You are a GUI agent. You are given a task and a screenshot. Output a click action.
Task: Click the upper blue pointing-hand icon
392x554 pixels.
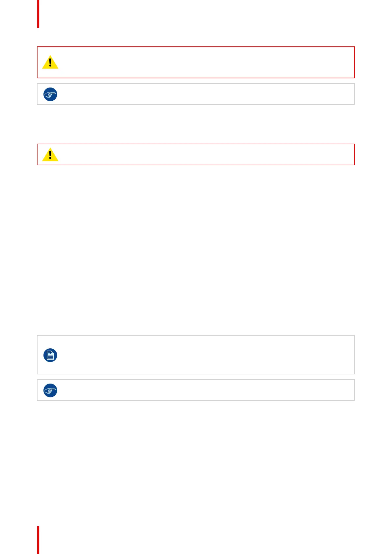pyautogui.click(x=50, y=94)
